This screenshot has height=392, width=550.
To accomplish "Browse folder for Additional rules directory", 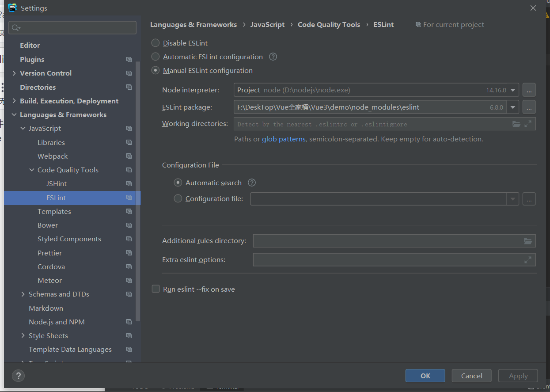I will pyautogui.click(x=528, y=241).
